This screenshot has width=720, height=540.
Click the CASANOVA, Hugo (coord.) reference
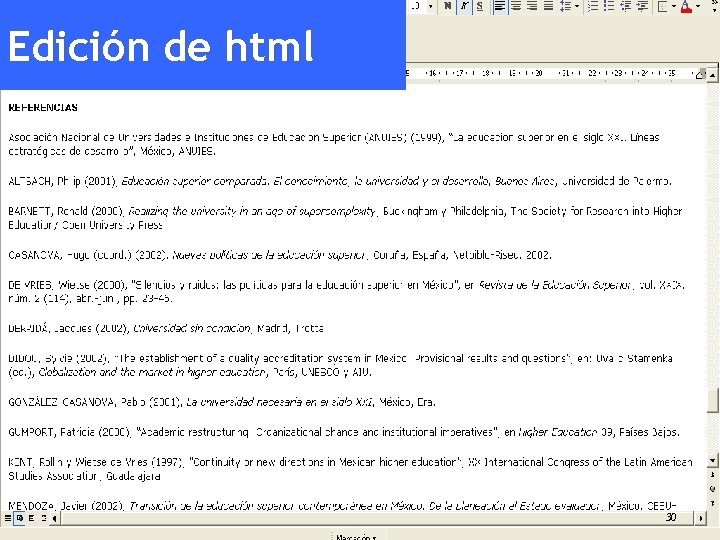(x=280, y=255)
